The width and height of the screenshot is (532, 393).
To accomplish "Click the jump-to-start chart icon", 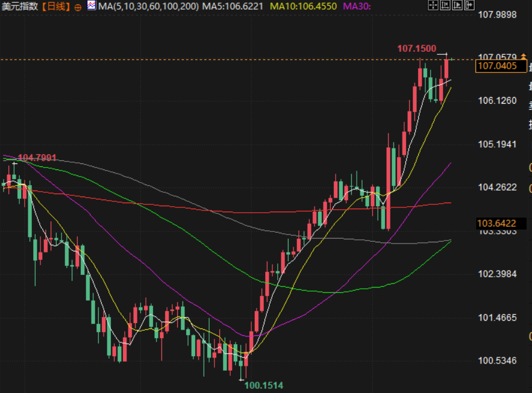I will pos(444,5).
